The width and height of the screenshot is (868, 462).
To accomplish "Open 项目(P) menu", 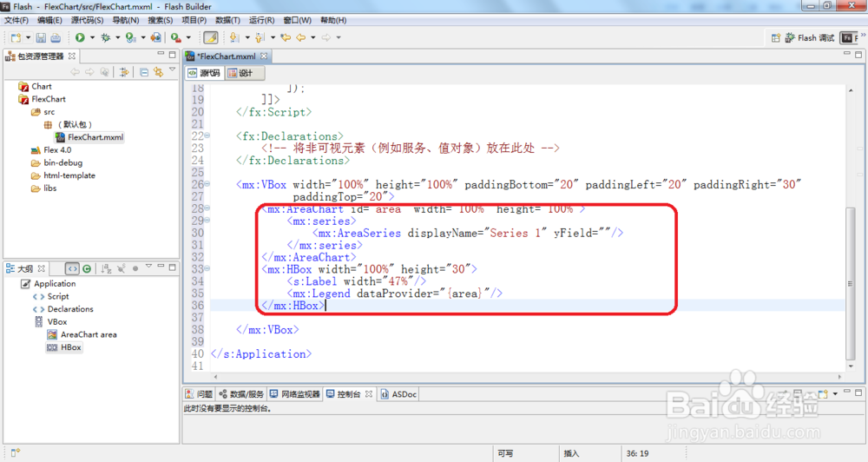I will (x=194, y=20).
